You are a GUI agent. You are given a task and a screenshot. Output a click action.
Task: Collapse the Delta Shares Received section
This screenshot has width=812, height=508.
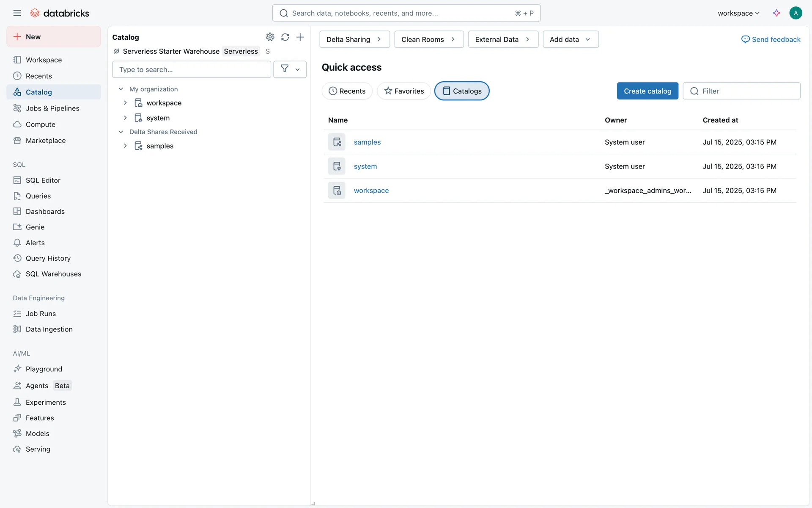(121, 132)
